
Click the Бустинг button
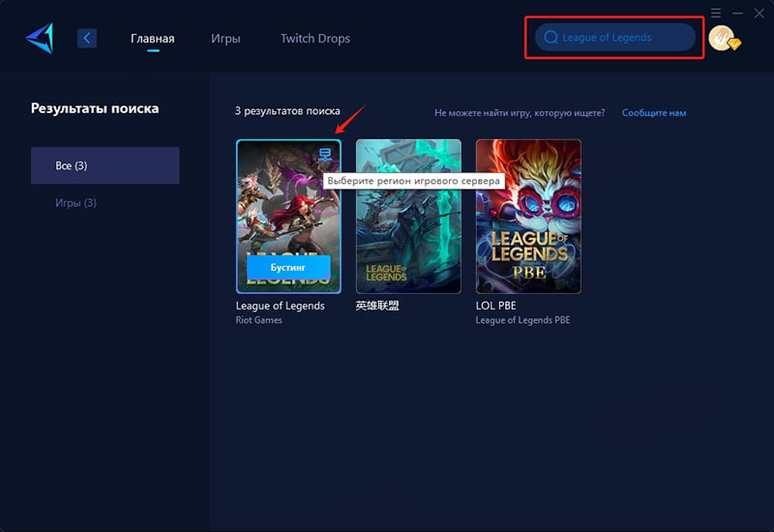click(288, 268)
